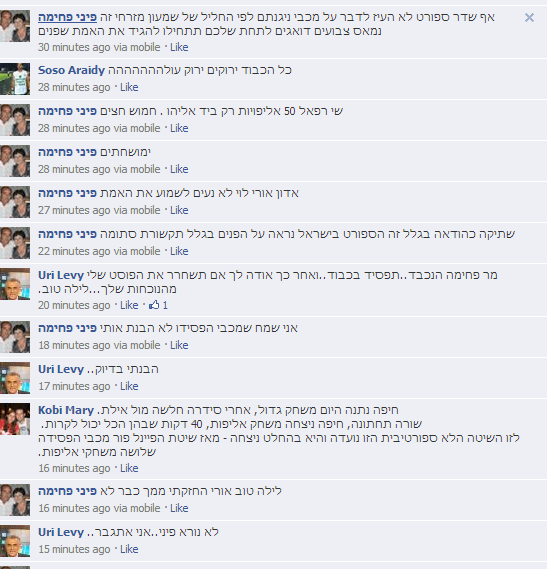
Task: Open the Kobi Mary name link
Action: 66,410
